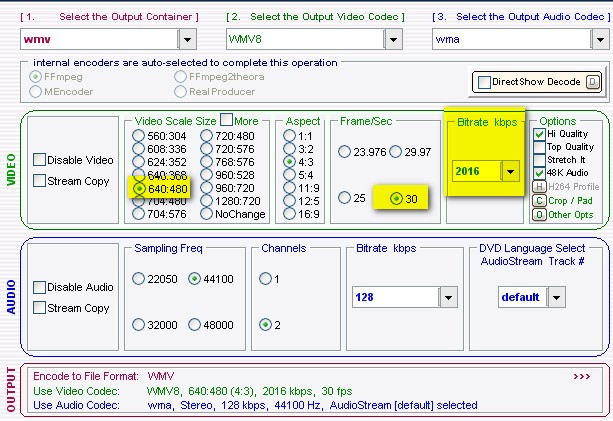The image size is (613, 421).
Task: Expand the AudioStream Track default dropdown
Action: [x=556, y=297]
